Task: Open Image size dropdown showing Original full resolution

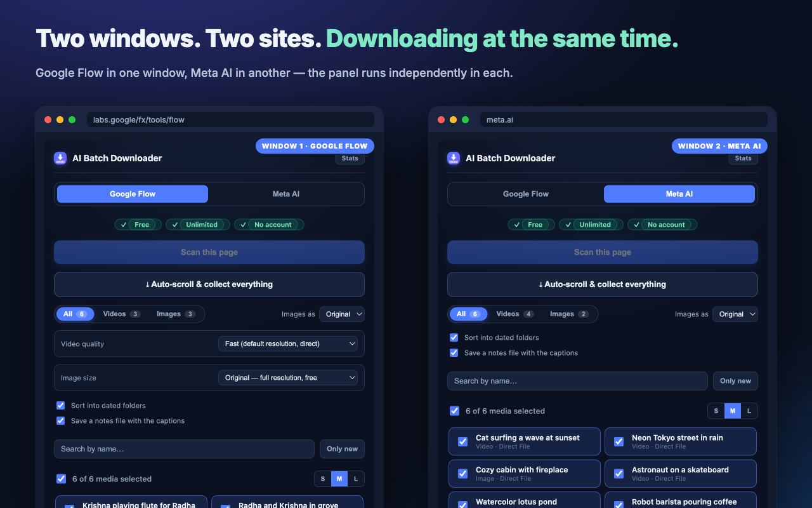Action: coord(288,378)
